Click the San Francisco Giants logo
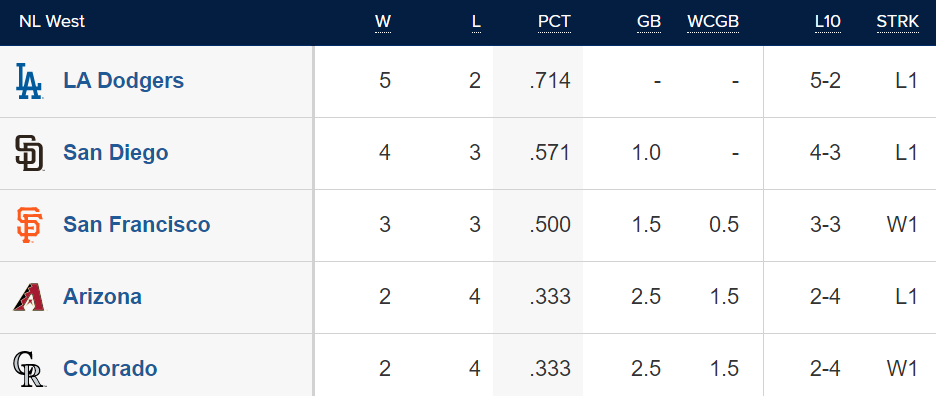 29,225
